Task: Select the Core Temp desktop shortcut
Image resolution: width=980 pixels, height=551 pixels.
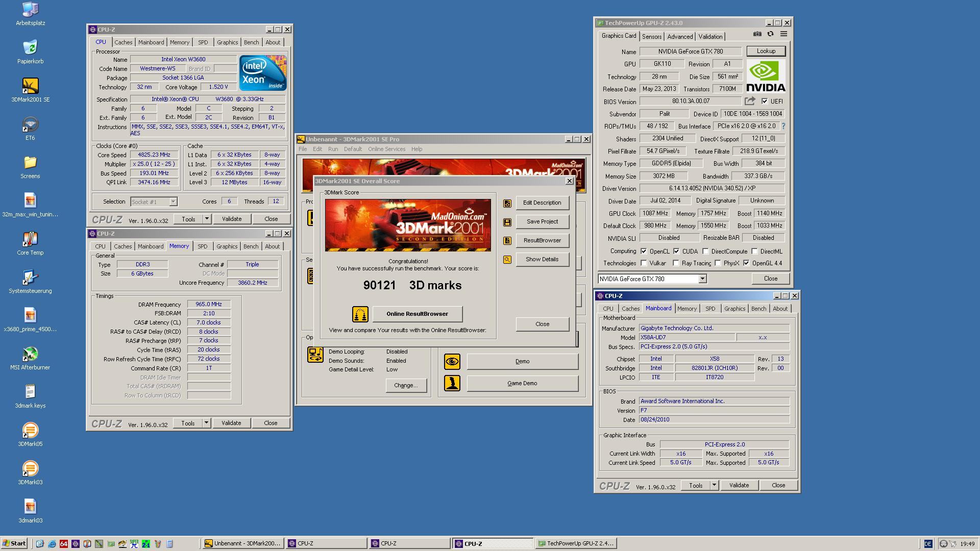Action: click(30, 243)
